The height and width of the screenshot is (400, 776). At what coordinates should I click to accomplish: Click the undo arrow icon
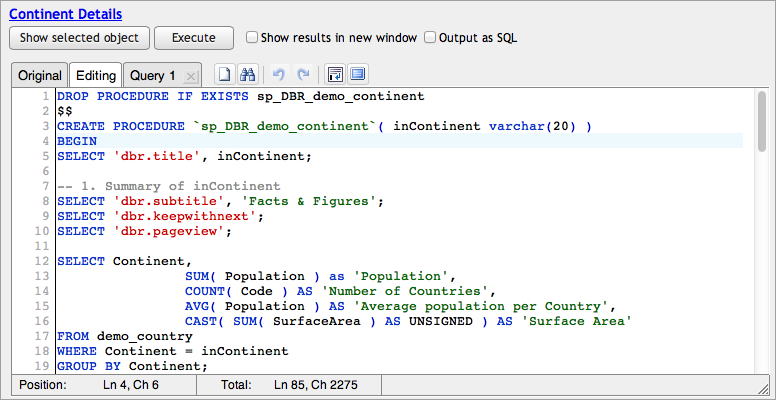tap(279, 75)
